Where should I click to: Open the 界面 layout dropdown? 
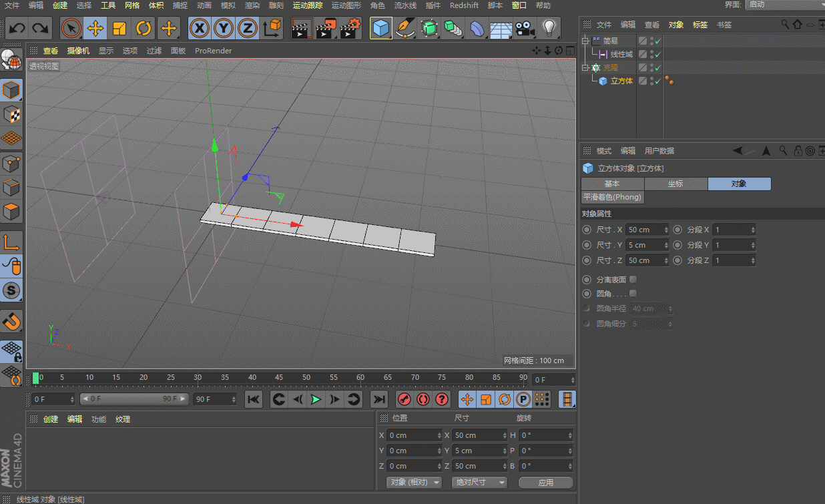784,5
